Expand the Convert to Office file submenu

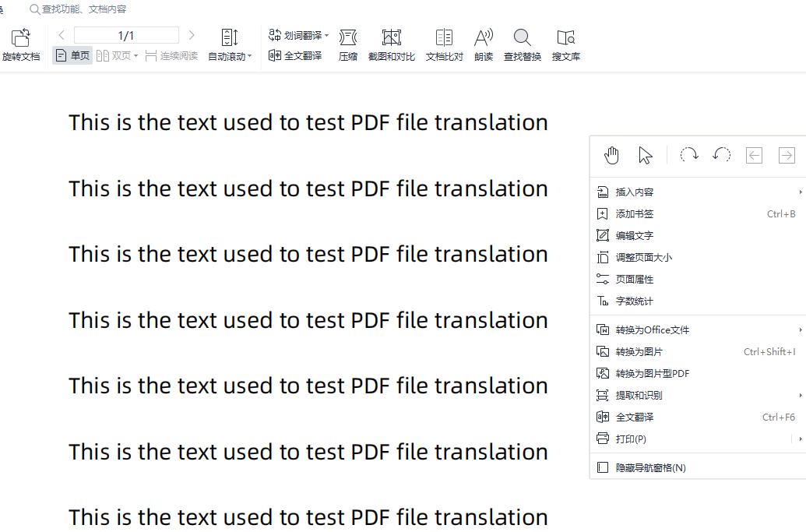(x=800, y=329)
